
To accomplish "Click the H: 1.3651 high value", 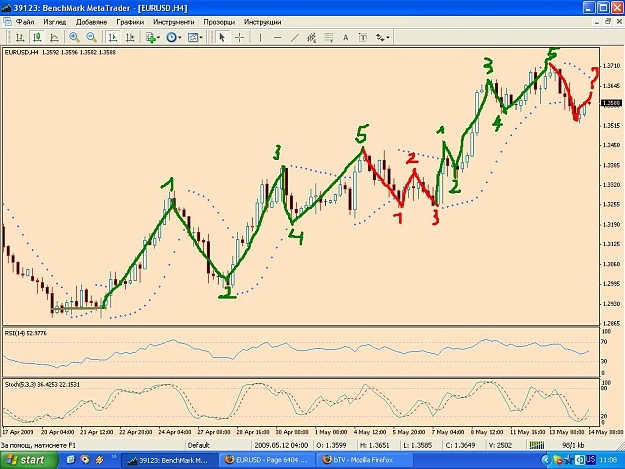I will [375, 445].
